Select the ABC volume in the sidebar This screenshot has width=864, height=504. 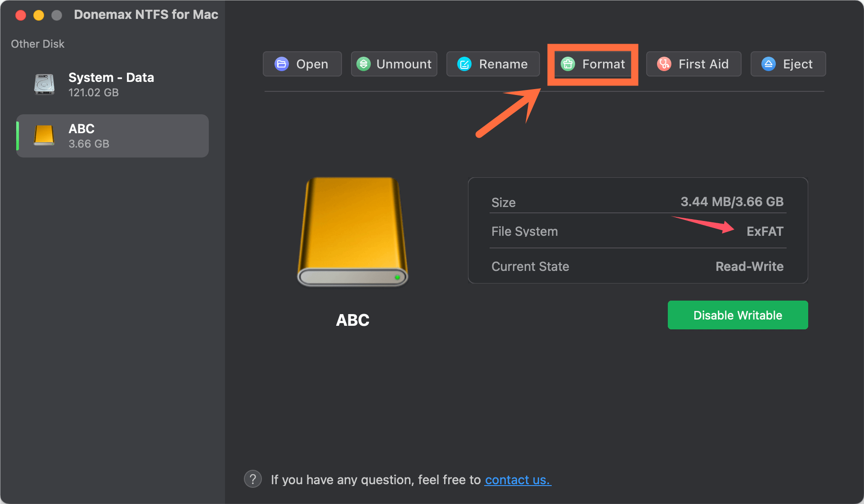click(112, 135)
